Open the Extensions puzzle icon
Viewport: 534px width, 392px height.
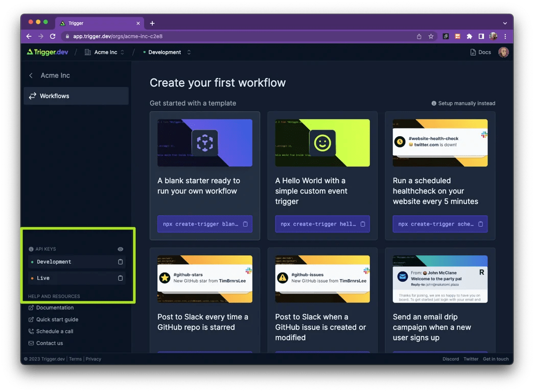tap(469, 36)
